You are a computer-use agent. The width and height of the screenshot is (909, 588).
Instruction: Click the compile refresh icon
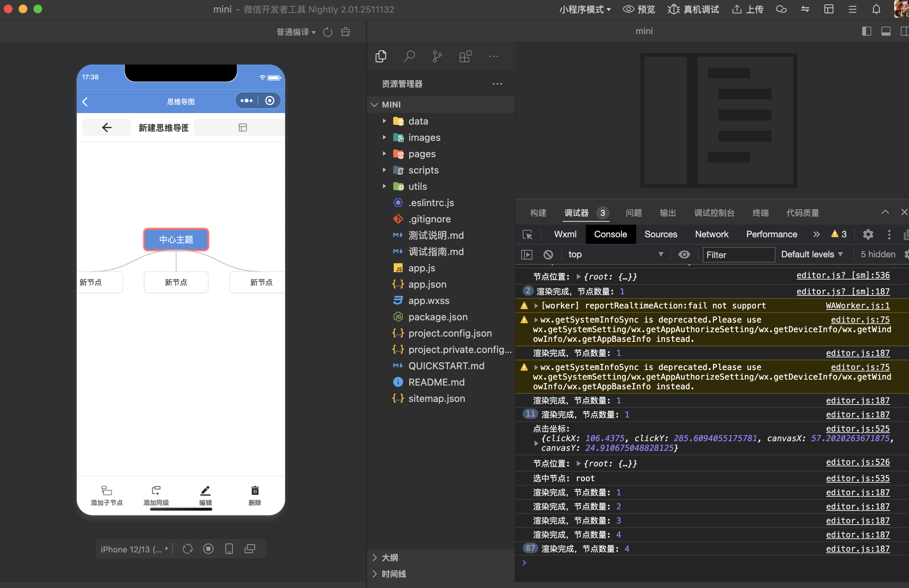click(x=328, y=32)
